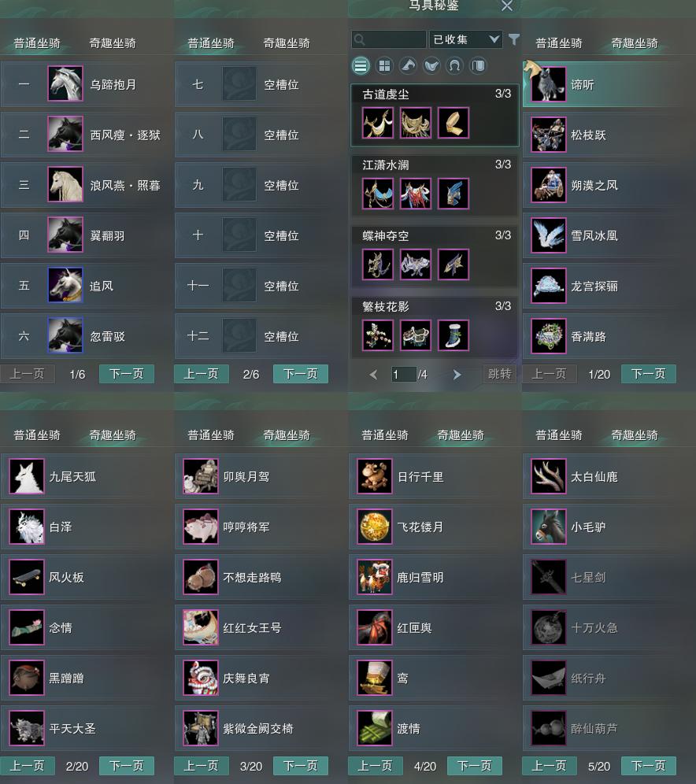Screen dimensions: 696x784
Task: Select the 乌蹄抱月 white horse icon
Action: (x=65, y=83)
